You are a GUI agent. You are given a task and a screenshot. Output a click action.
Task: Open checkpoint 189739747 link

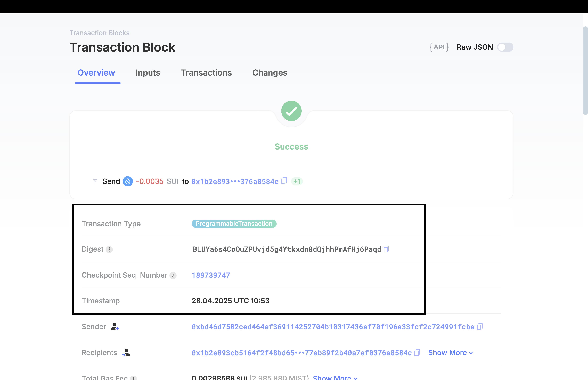click(211, 275)
